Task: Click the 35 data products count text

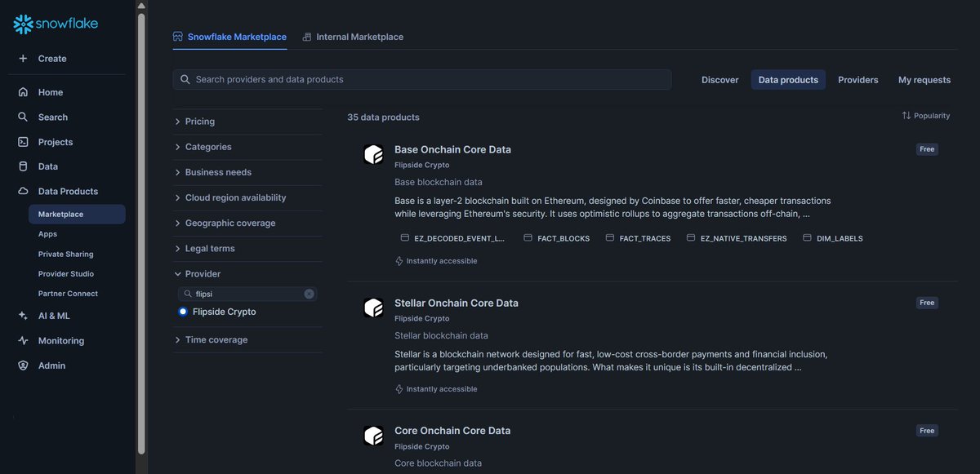Action: pos(383,117)
